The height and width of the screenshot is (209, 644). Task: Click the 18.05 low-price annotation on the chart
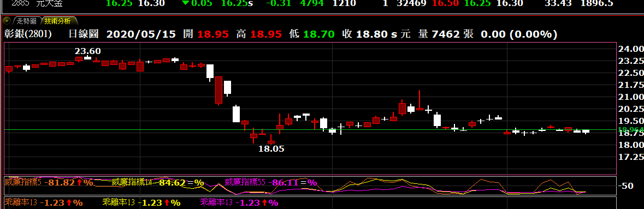click(x=271, y=148)
